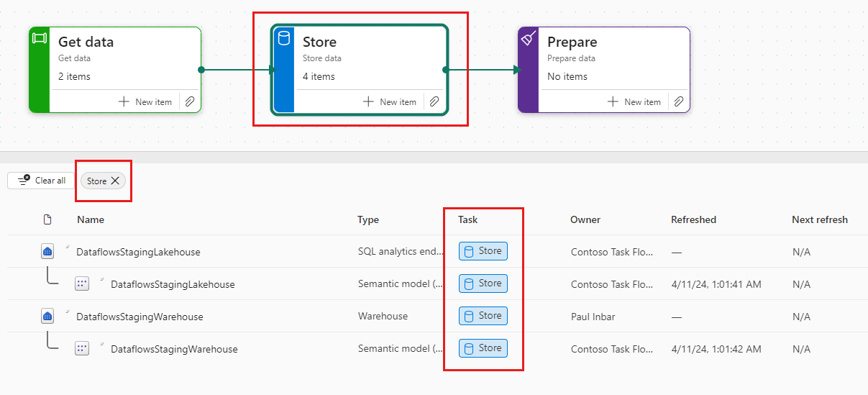Sort by the Type column header
This screenshot has width=868, height=395.
click(x=368, y=219)
